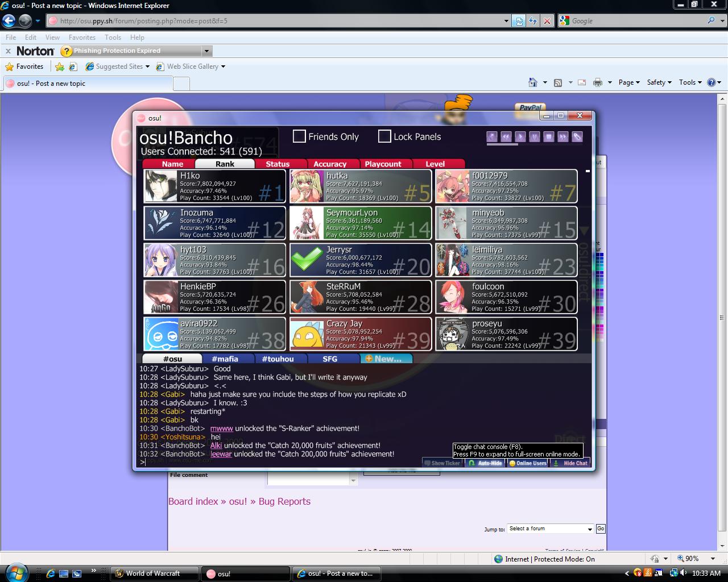This screenshot has width=728, height=582.
Task: Open the Norton Phishing Protection dropdown
Action: point(207,51)
